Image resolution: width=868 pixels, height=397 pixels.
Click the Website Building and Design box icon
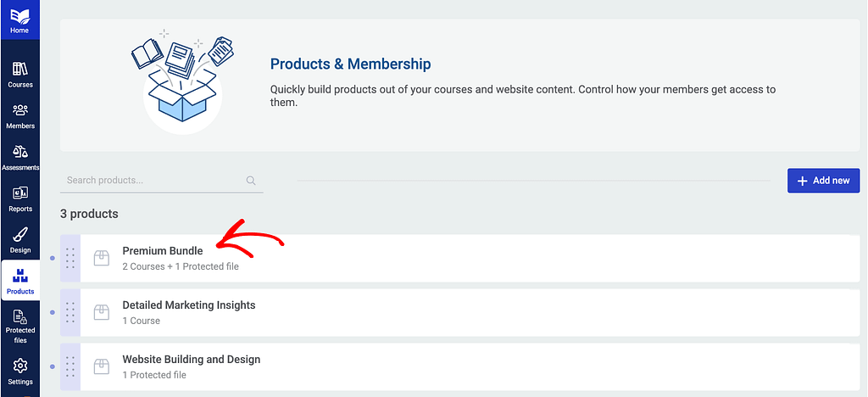pos(102,366)
